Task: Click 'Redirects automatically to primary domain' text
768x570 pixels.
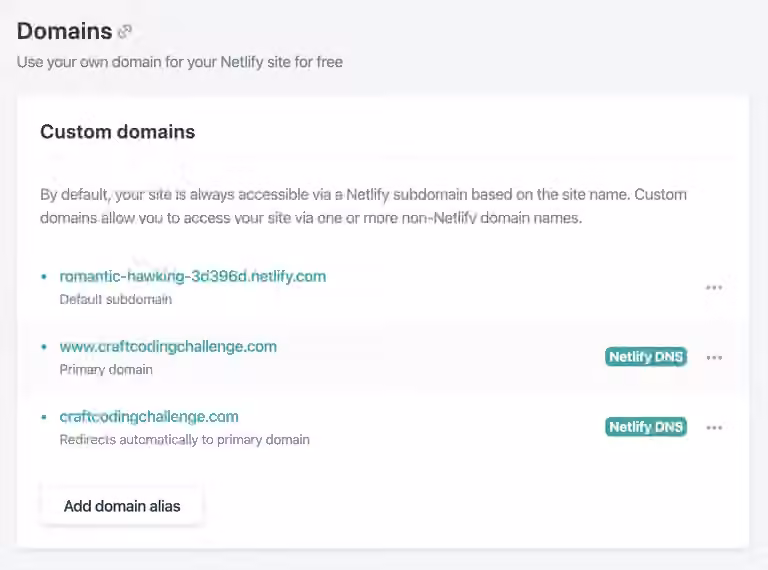Action: click(x=185, y=440)
